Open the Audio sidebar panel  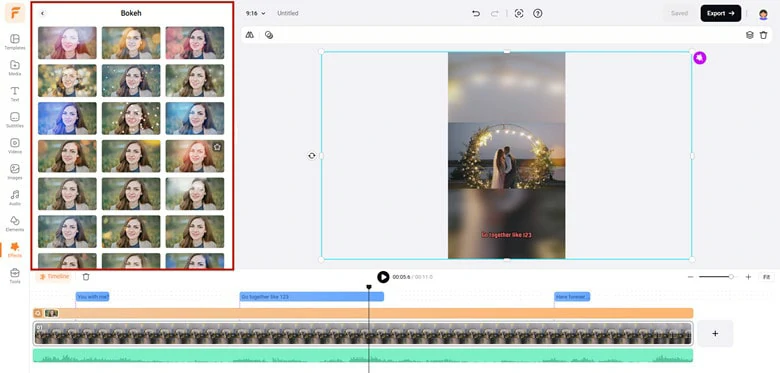[x=15, y=197]
